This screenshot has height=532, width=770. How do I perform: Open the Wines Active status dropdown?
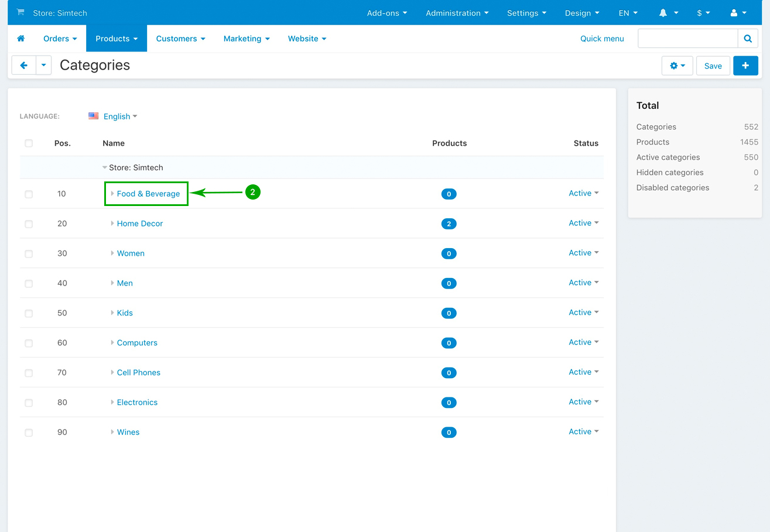(583, 432)
